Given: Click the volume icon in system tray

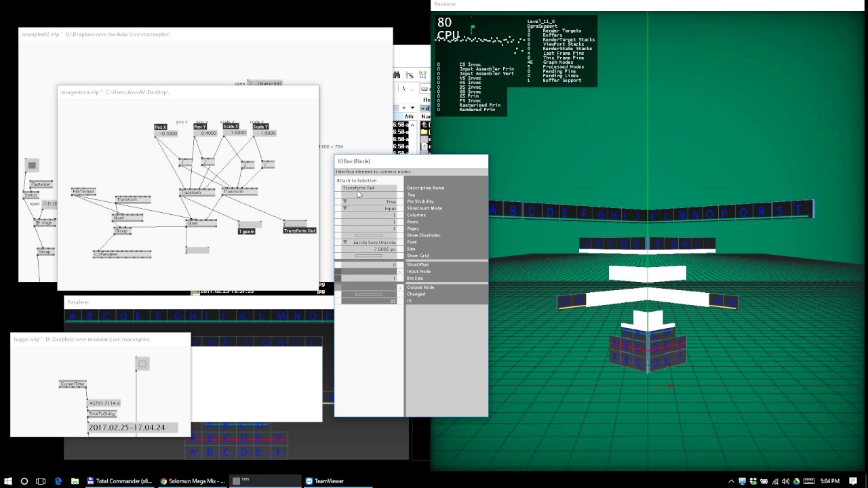Looking at the screenshot, I should coord(786,481).
